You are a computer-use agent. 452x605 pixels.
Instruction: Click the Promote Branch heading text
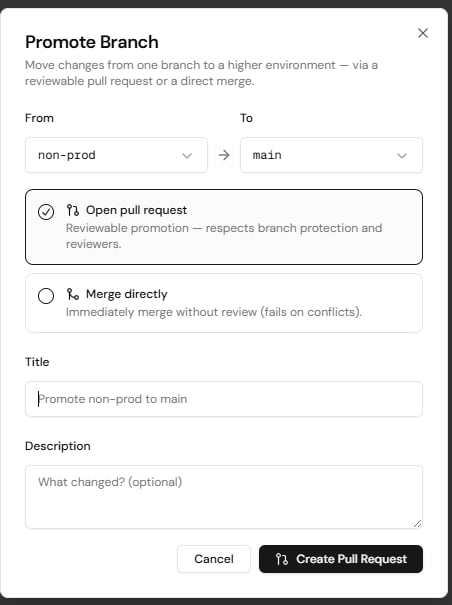(x=92, y=42)
